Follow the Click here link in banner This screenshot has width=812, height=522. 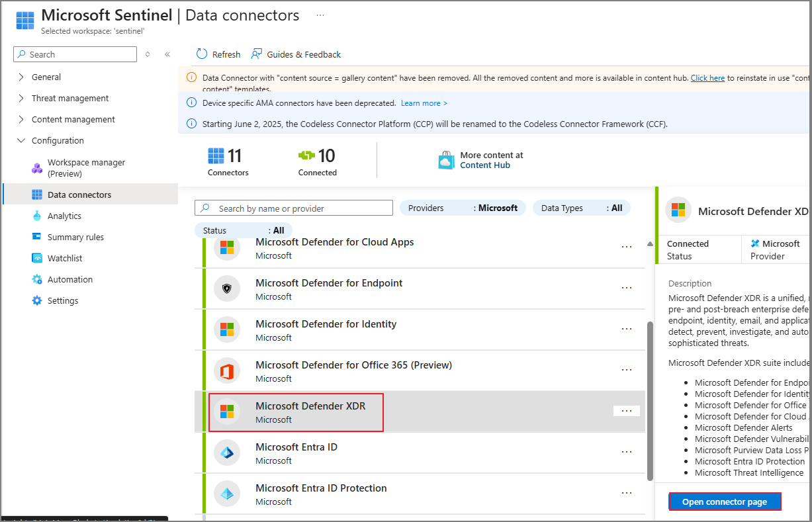click(707, 77)
